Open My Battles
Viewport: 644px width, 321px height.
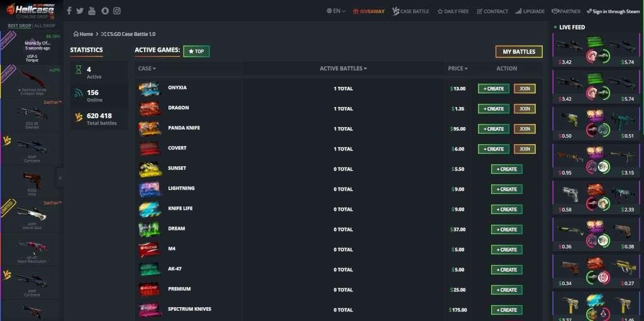click(519, 52)
